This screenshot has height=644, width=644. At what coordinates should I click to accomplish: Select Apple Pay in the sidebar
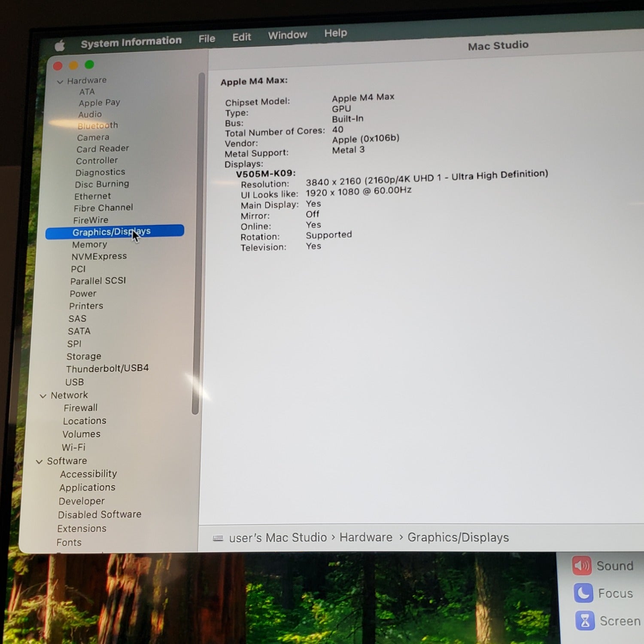click(x=99, y=103)
